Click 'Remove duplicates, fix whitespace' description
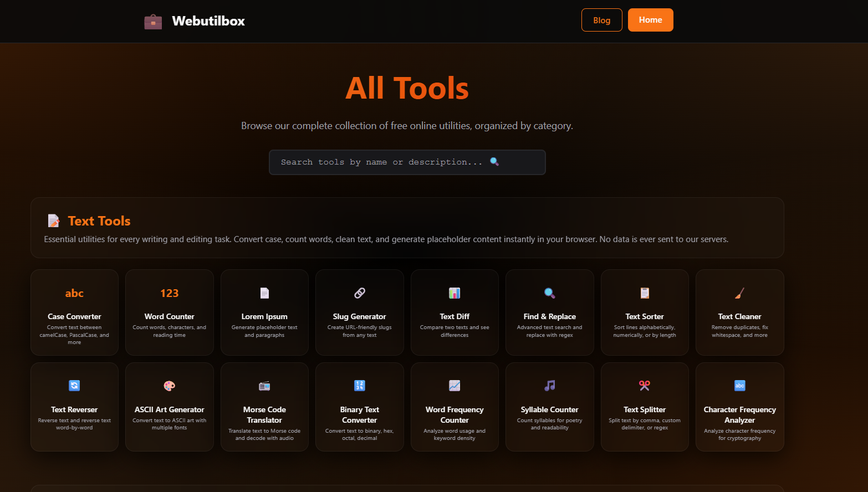 coord(740,331)
